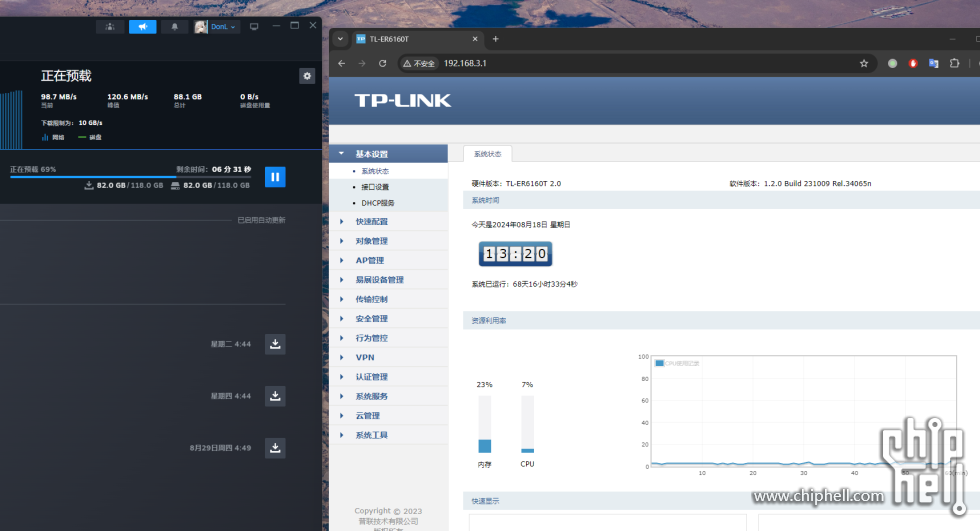The image size is (980, 531).
Task: Switch Steam to Big Picture mode icon
Action: click(254, 27)
